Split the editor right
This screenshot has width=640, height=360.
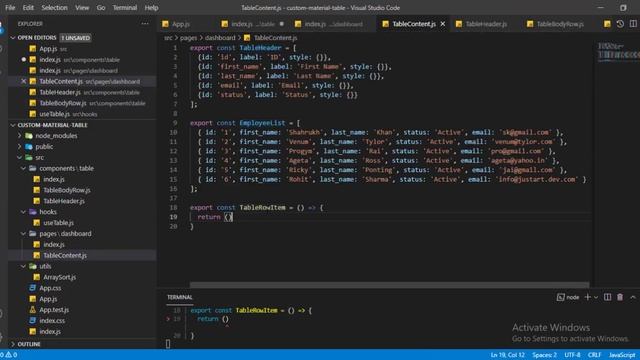[x=633, y=24]
